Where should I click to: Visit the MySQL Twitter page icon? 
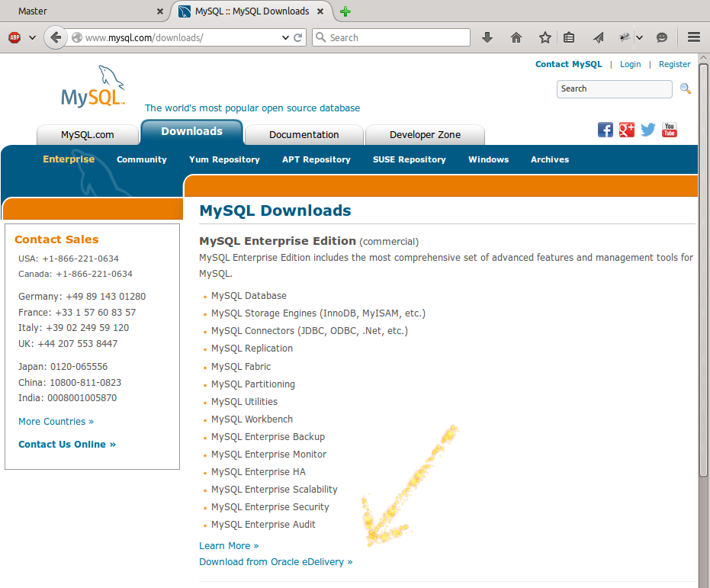click(648, 130)
